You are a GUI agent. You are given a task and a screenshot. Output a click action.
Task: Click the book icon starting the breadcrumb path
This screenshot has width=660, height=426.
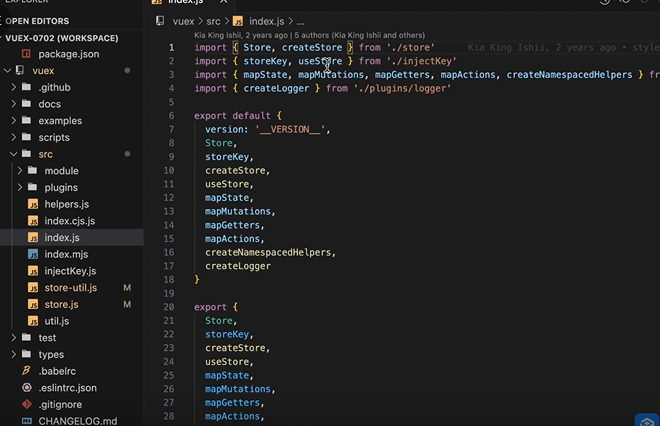(160, 21)
